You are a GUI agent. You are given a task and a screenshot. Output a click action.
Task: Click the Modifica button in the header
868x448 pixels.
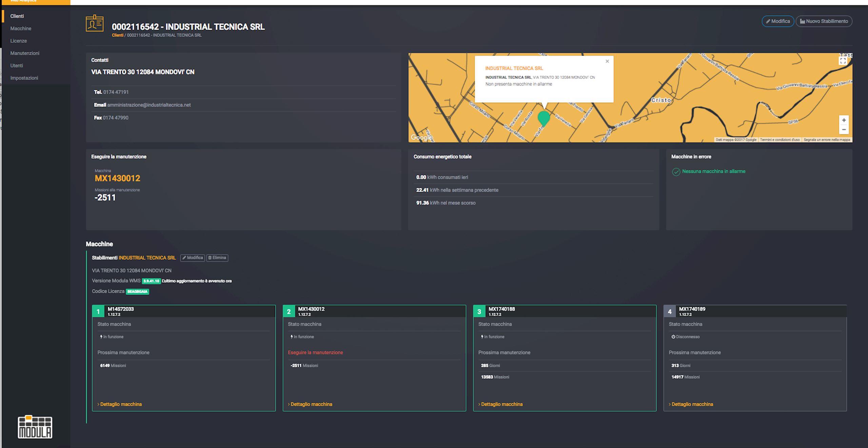(x=777, y=21)
